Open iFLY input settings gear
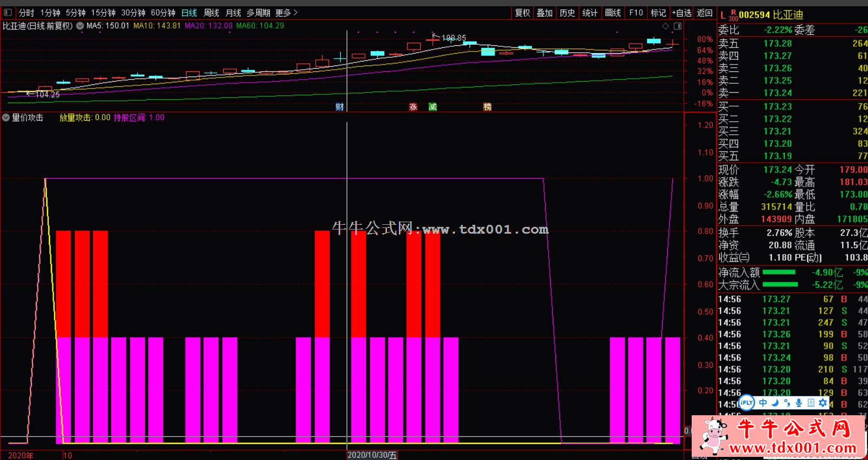 (823, 403)
